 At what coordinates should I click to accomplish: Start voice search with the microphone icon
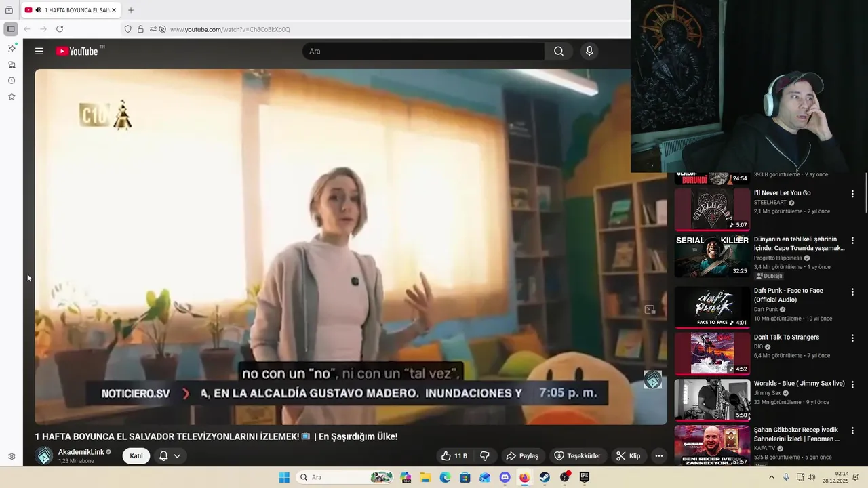(589, 52)
